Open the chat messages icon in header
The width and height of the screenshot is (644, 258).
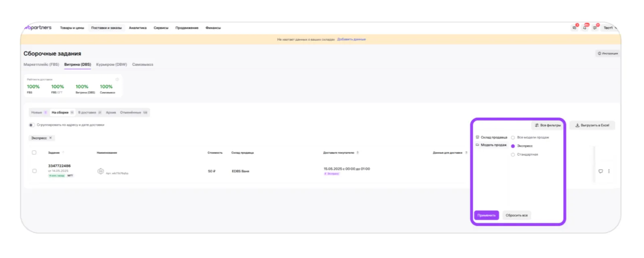(575, 28)
